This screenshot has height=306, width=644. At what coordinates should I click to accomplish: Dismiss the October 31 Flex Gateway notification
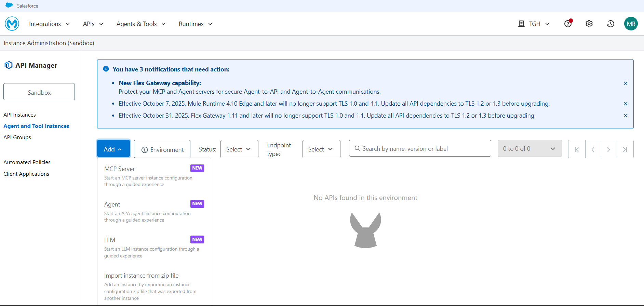tap(625, 116)
